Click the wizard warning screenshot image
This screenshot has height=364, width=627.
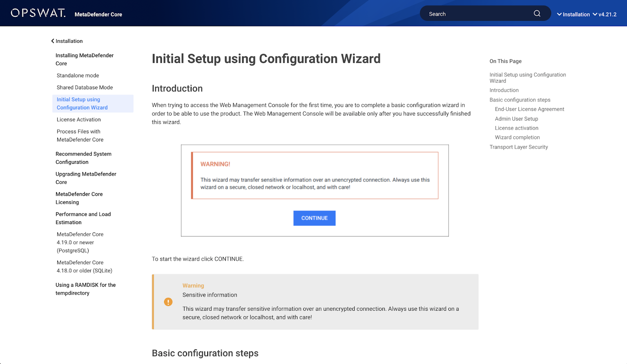315,190
